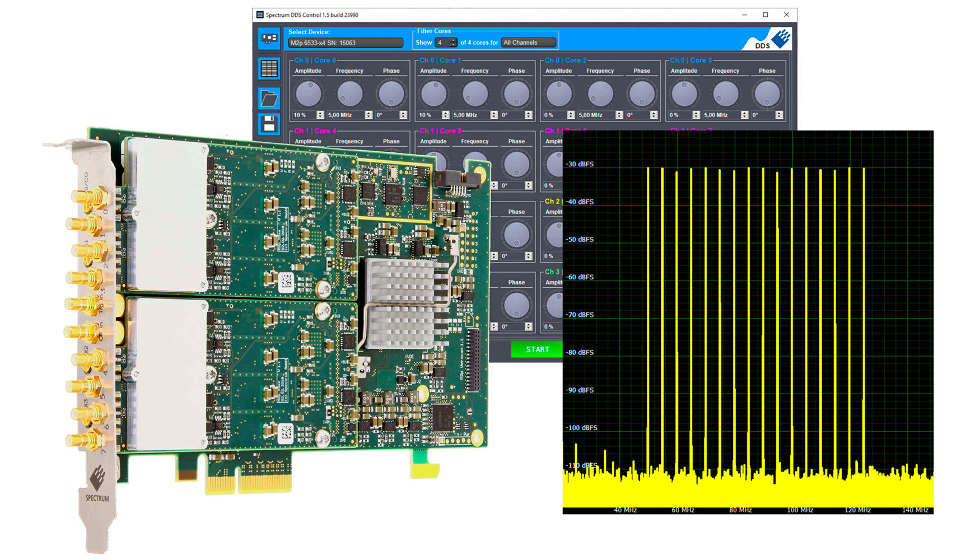Click Ch 0 Core 2 amplitude stepper arrows
Screen dimensions: 980x560
tap(571, 115)
